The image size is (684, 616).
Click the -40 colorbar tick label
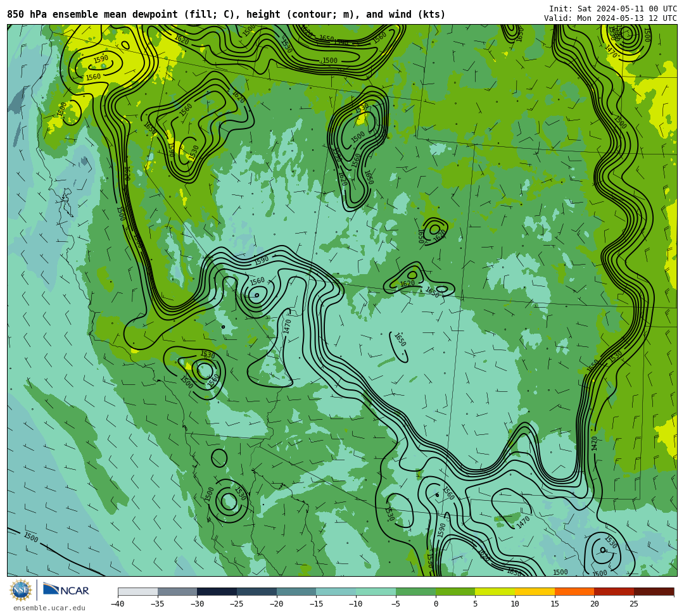coord(117,604)
